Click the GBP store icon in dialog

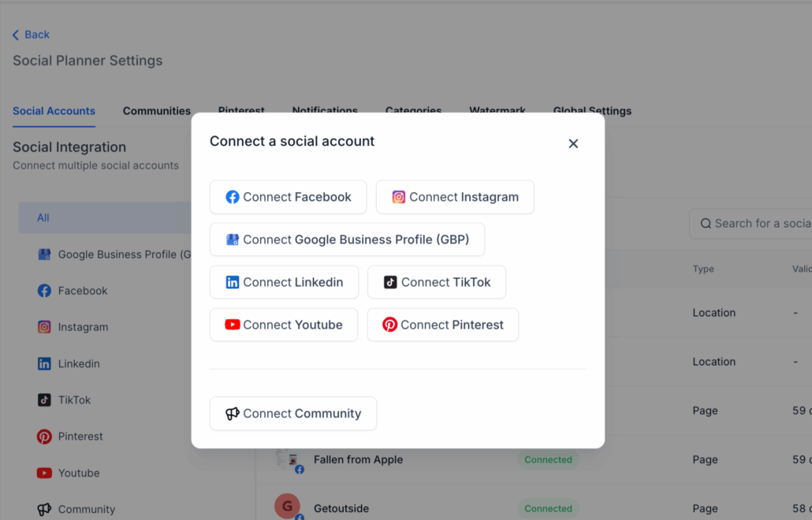coord(233,240)
